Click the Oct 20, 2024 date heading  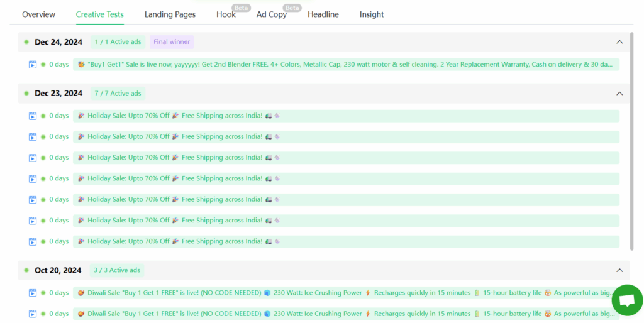pyautogui.click(x=58, y=270)
